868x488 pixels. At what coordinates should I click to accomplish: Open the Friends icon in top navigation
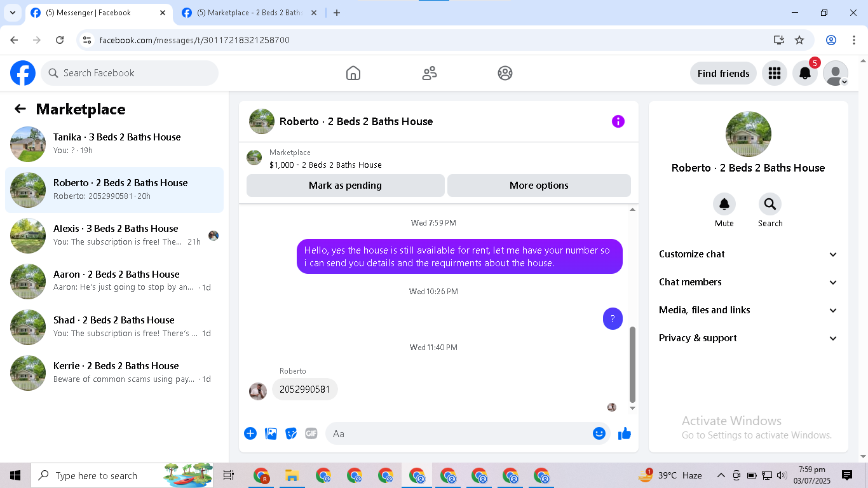(430, 73)
